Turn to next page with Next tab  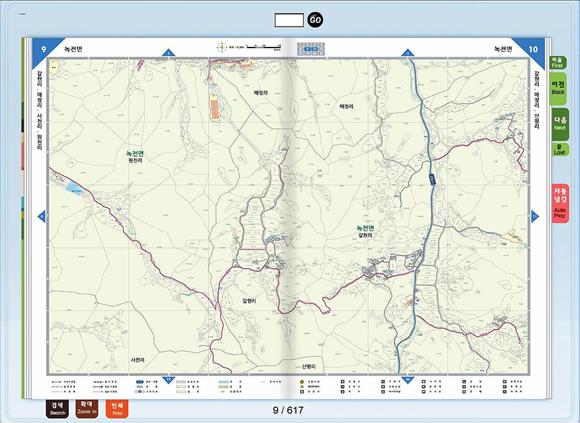click(x=560, y=123)
